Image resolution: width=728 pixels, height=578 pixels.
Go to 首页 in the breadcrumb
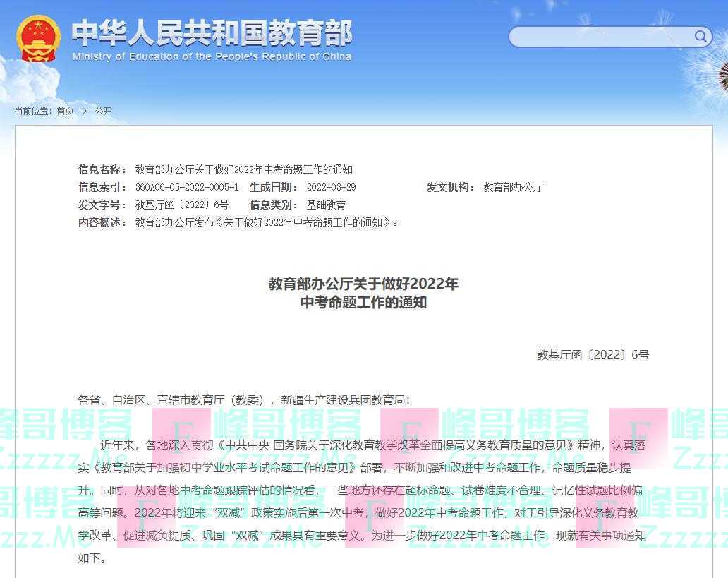65,111
